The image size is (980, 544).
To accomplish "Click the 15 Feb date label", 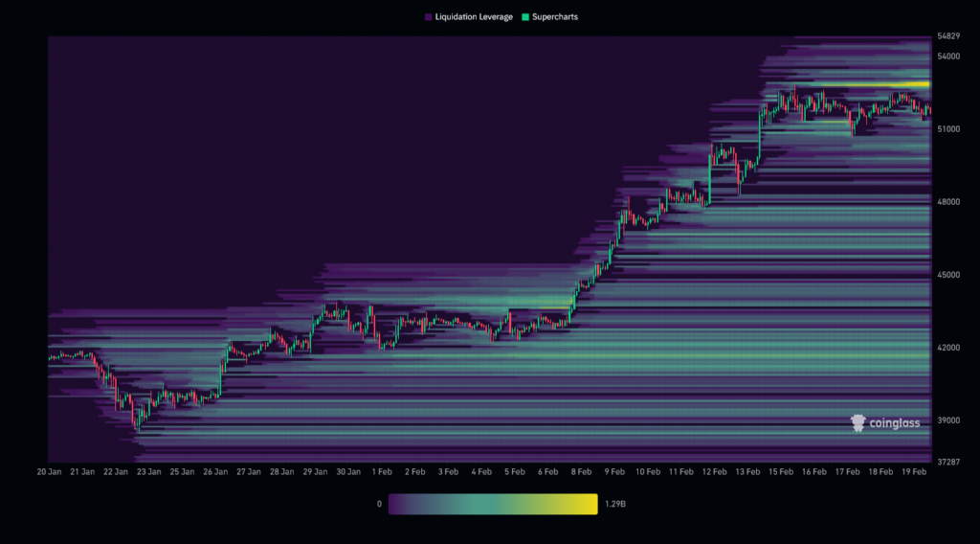I will click(781, 471).
